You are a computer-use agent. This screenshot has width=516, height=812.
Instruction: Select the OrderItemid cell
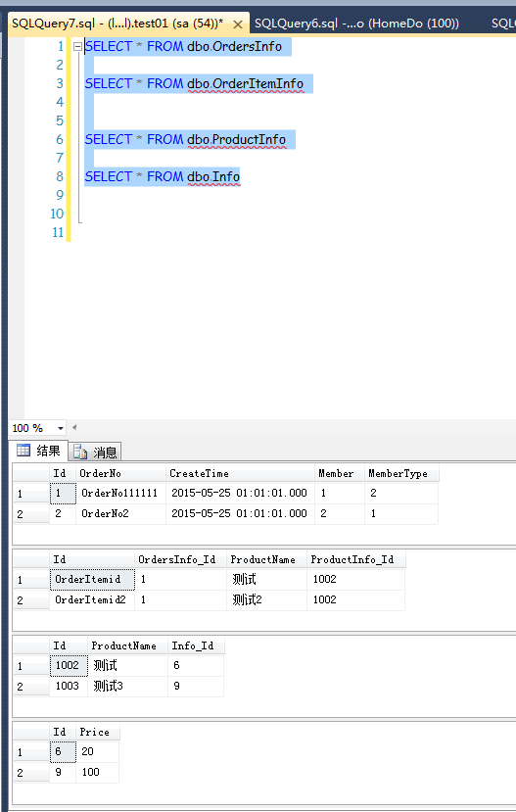92,580
